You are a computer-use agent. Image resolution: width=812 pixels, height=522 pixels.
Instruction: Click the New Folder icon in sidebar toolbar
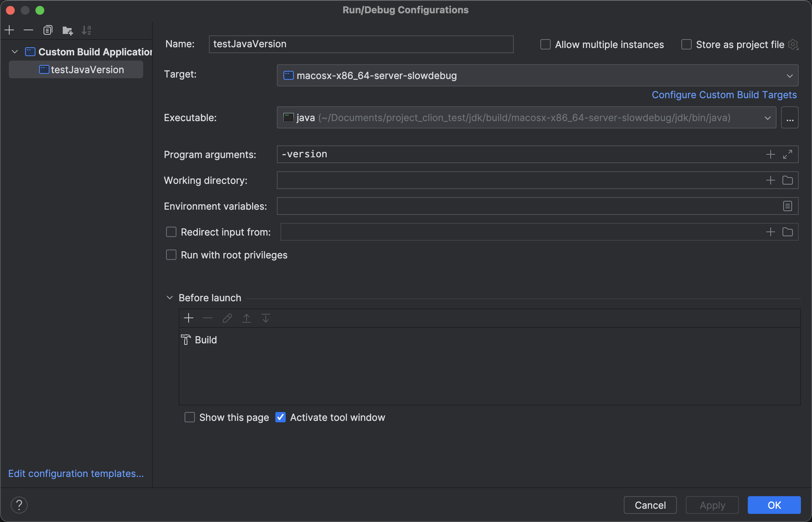pos(68,30)
